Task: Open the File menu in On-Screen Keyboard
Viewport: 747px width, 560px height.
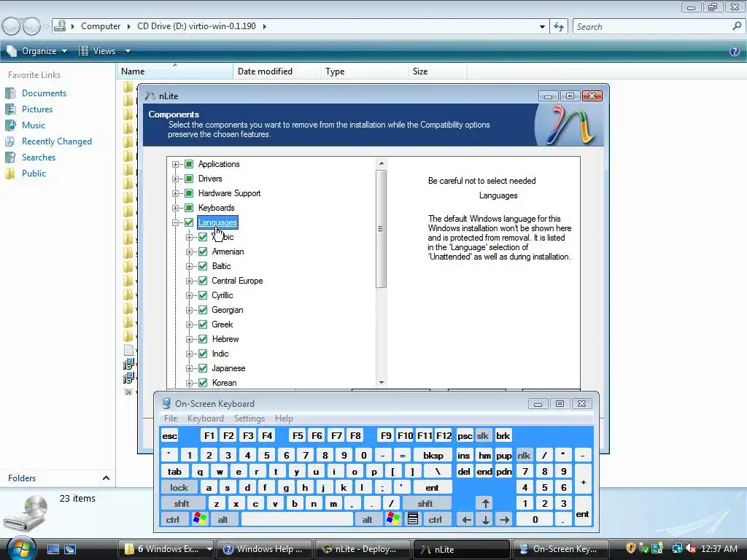Action: tap(171, 418)
